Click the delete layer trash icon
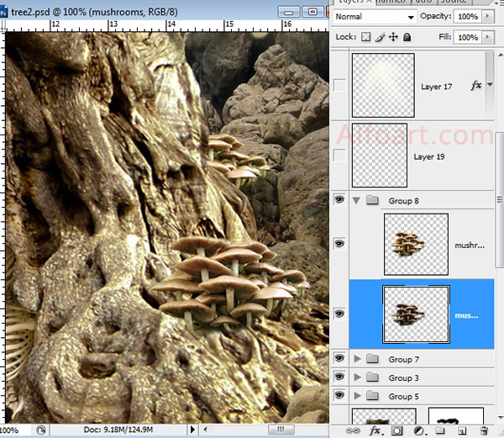 click(484, 430)
